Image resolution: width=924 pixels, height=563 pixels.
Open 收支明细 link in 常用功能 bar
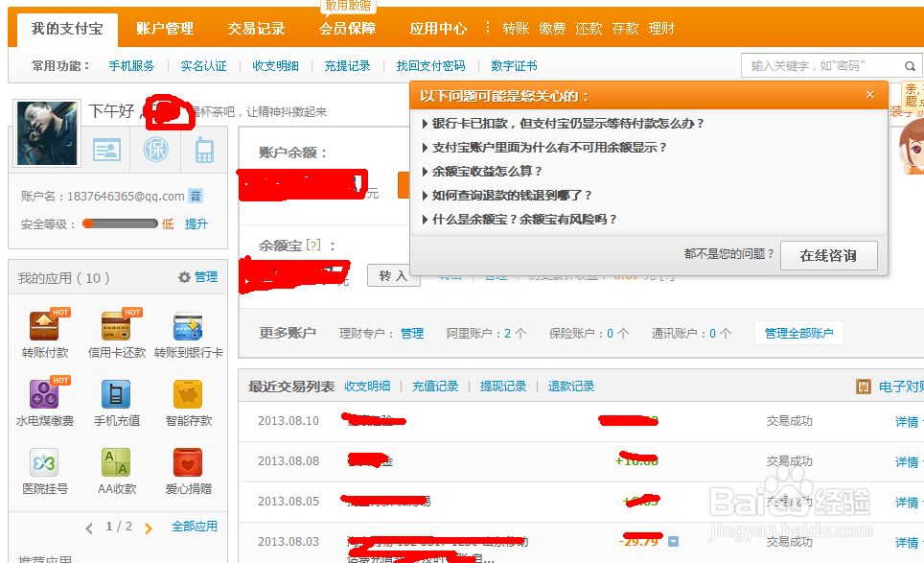click(x=275, y=66)
